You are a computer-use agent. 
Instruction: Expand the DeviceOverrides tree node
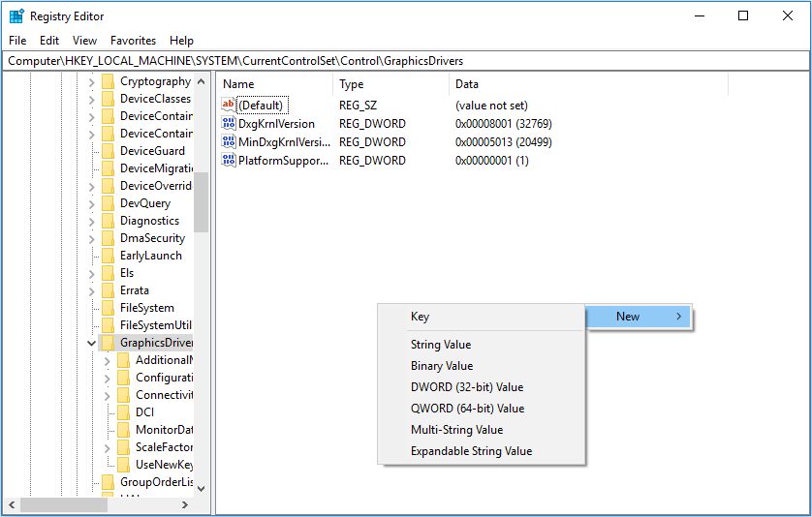pyautogui.click(x=92, y=186)
